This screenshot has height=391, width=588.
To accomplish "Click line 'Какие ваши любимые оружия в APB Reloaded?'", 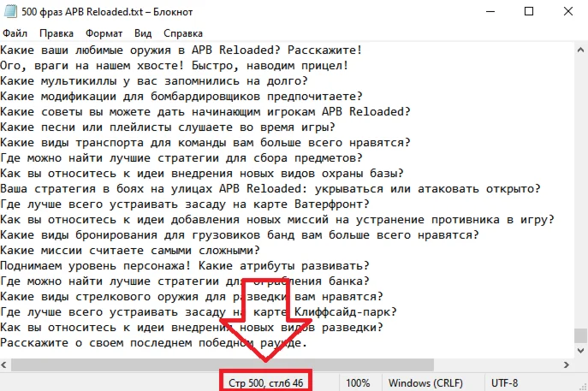I will [x=181, y=50].
